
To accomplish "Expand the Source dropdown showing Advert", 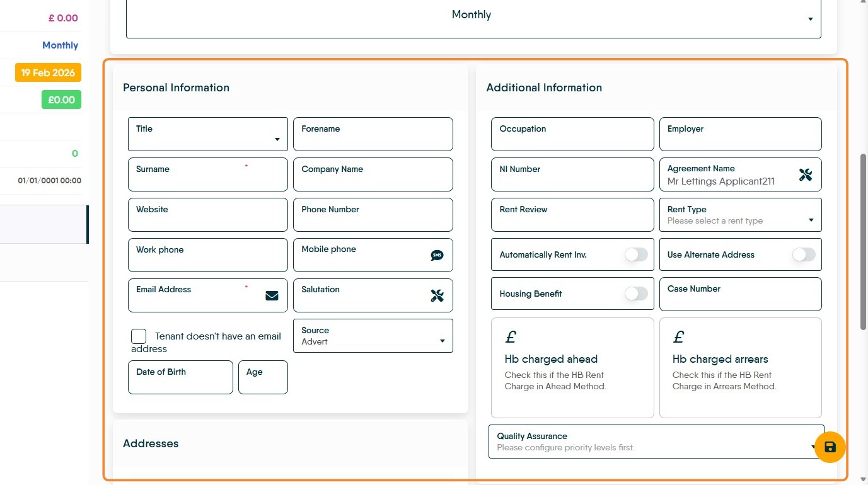I will pos(373,336).
